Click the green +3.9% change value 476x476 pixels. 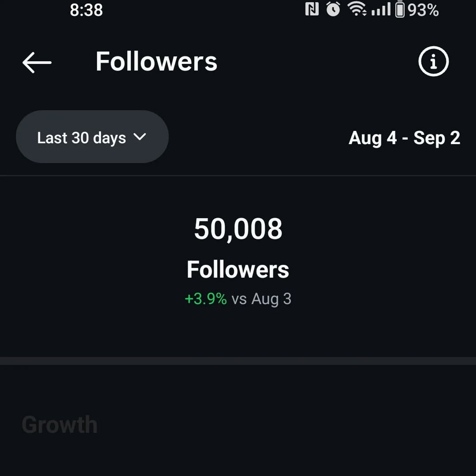tap(205, 299)
